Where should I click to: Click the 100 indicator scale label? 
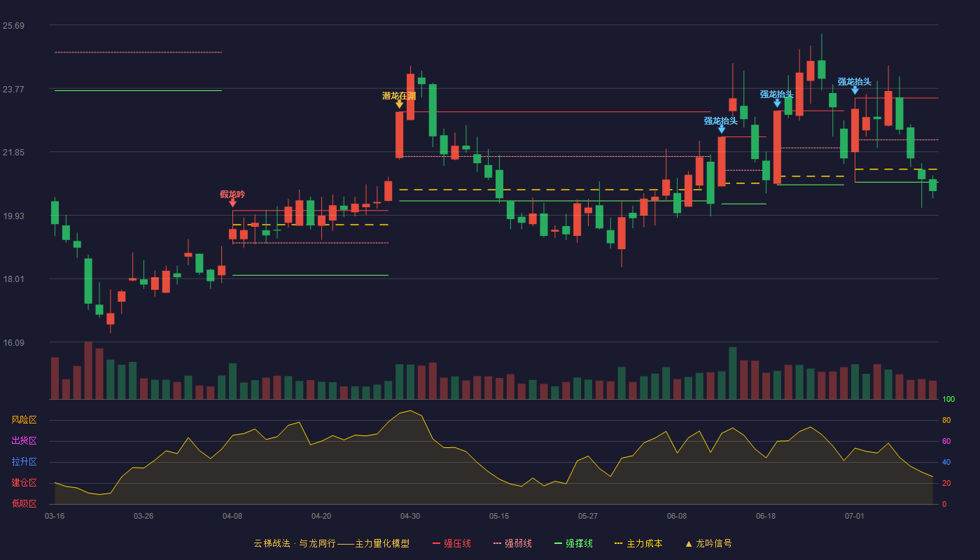click(948, 399)
